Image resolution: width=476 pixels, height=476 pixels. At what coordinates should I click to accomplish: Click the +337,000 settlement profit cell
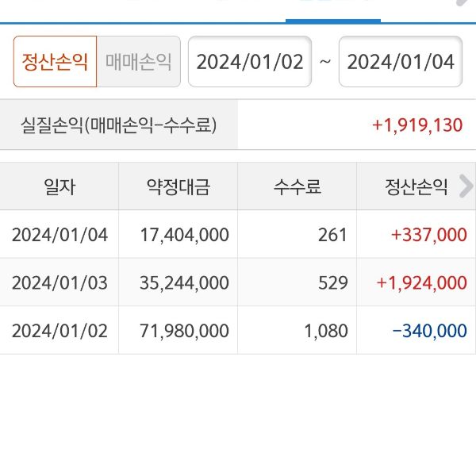point(428,235)
